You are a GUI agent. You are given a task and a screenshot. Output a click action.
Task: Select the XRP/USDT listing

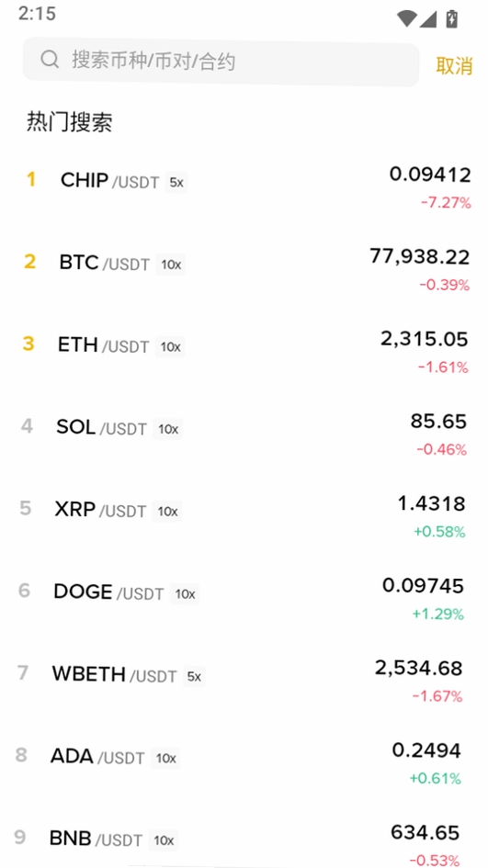click(x=244, y=517)
